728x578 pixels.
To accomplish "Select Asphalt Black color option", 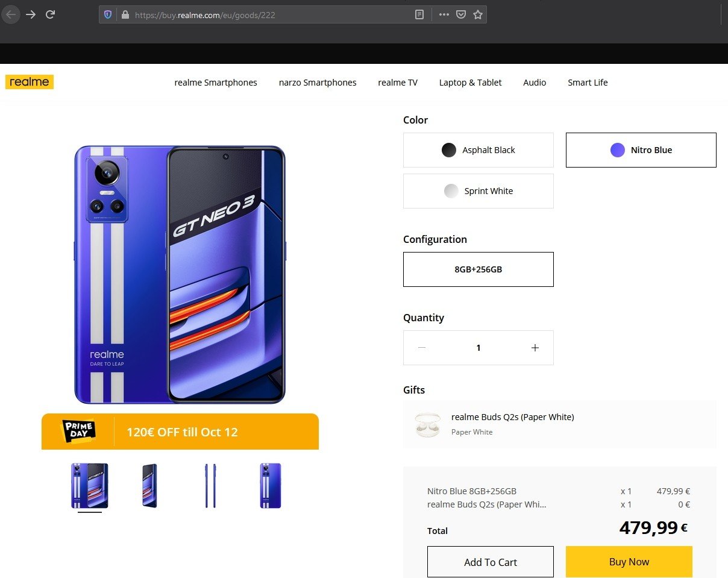I will (x=479, y=150).
